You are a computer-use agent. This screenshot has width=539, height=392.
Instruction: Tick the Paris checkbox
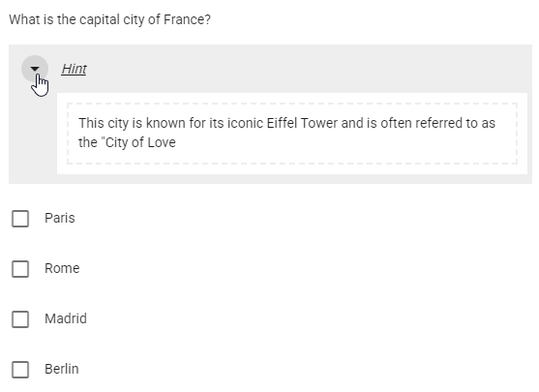[20, 219]
